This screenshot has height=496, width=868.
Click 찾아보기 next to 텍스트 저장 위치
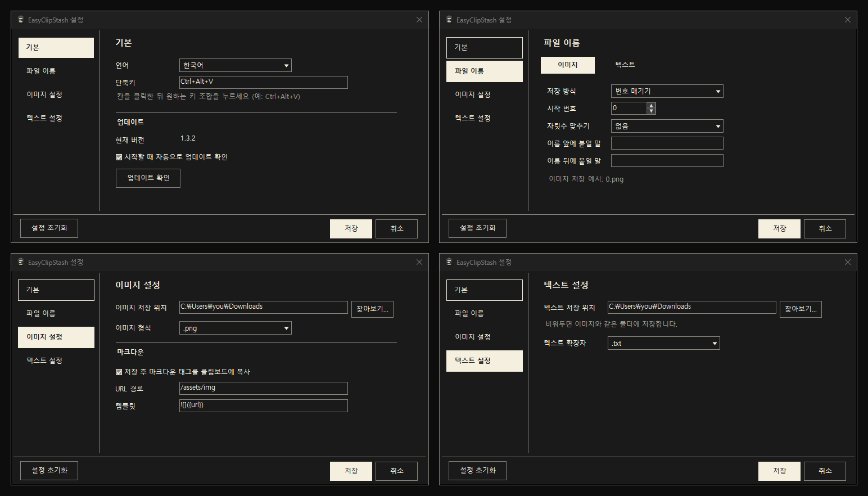801,309
